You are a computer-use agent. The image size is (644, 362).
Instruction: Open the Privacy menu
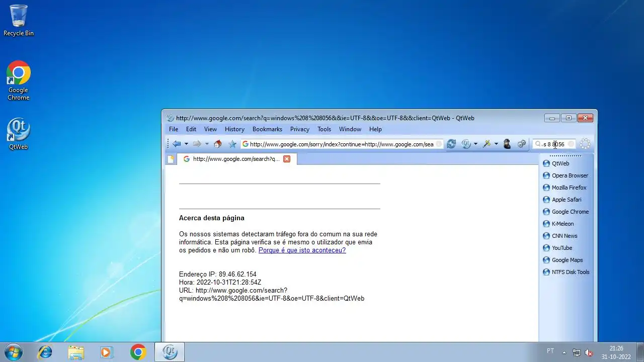pyautogui.click(x=300, y=129)
